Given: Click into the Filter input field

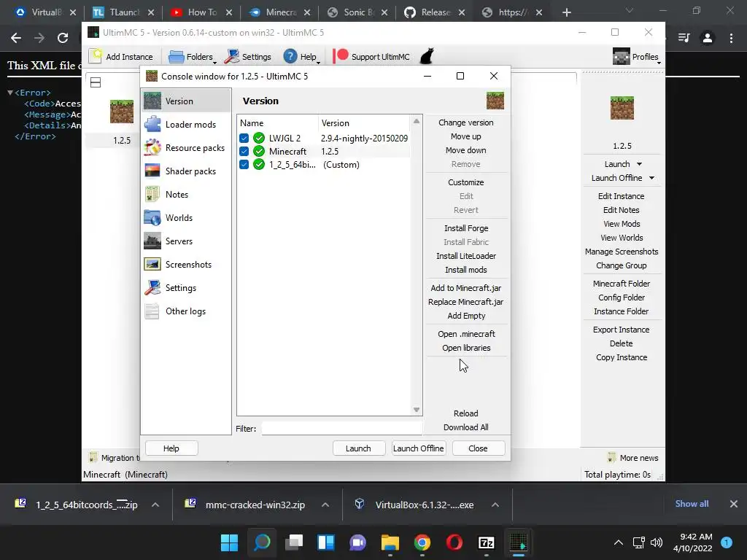Looking at the screenshot, I should 341,428.
